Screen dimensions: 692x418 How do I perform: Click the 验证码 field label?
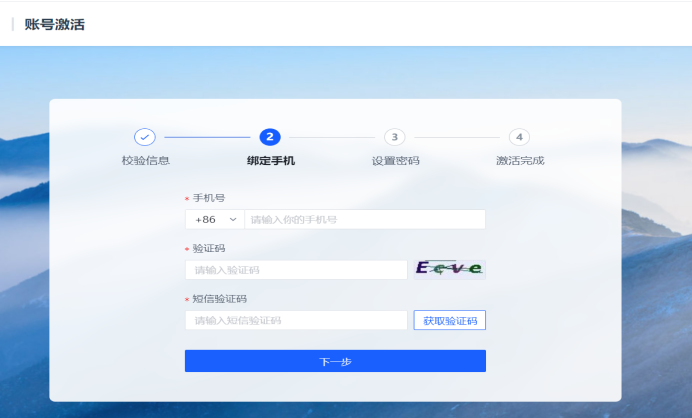coord(209,248)
